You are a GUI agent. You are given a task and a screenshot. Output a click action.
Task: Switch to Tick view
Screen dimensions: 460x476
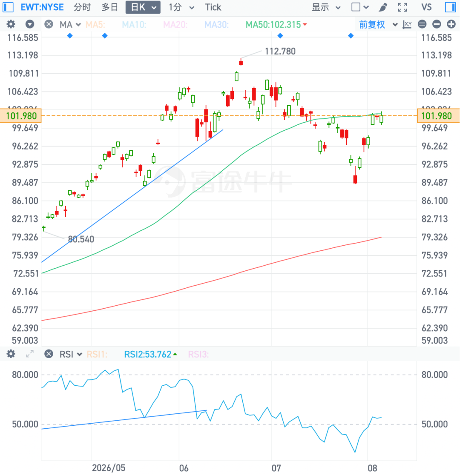coord(213,7)
